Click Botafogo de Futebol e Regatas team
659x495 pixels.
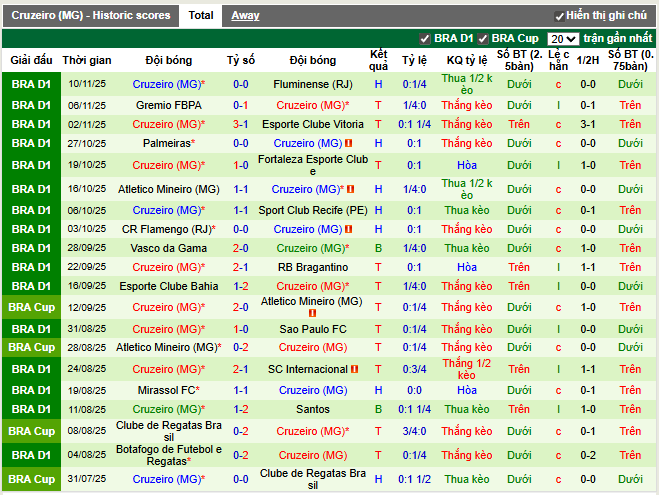[169, 455]
